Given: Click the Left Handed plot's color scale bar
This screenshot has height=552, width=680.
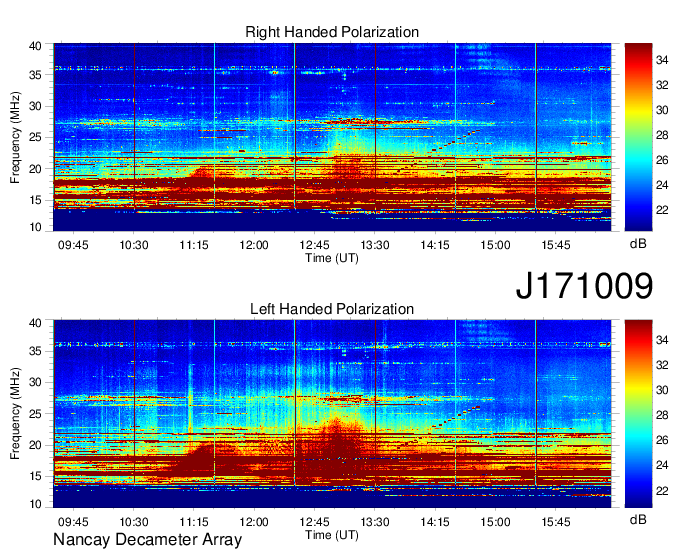Looking at the screenshot, I should point(638,414).
